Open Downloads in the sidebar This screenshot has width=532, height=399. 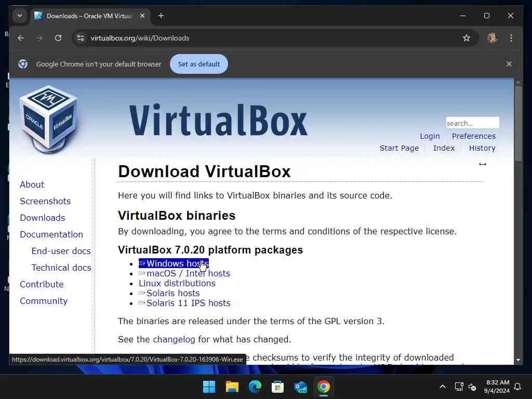43,218
